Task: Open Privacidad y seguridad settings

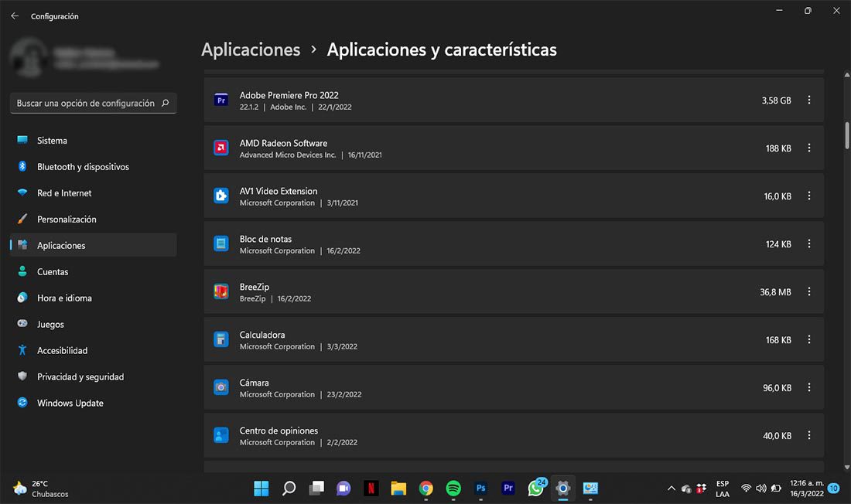Action: pyautogui.click(x=94, y=376)
